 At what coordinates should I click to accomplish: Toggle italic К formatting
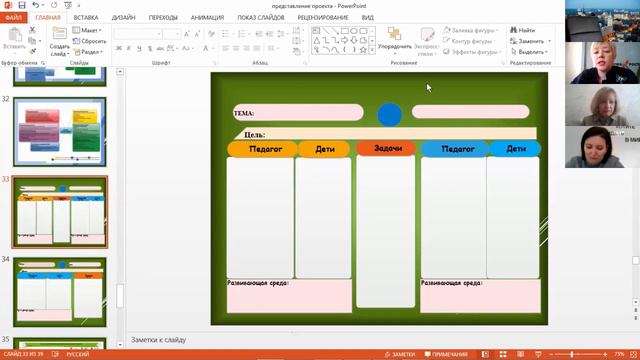tap(129, 49)
